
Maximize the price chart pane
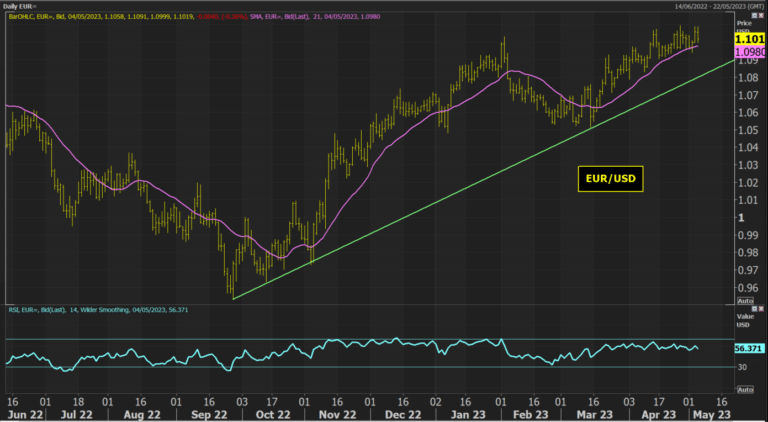coord(755,16)
